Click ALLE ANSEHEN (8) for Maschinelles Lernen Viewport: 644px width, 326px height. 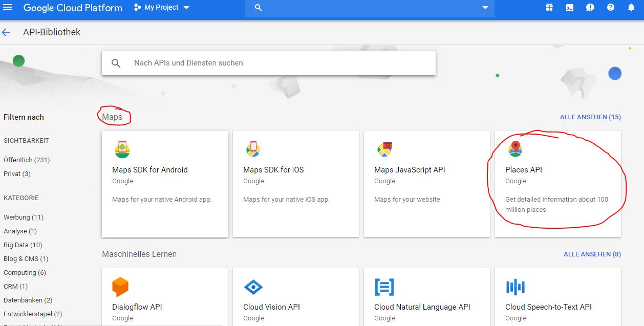click(592, 254)
